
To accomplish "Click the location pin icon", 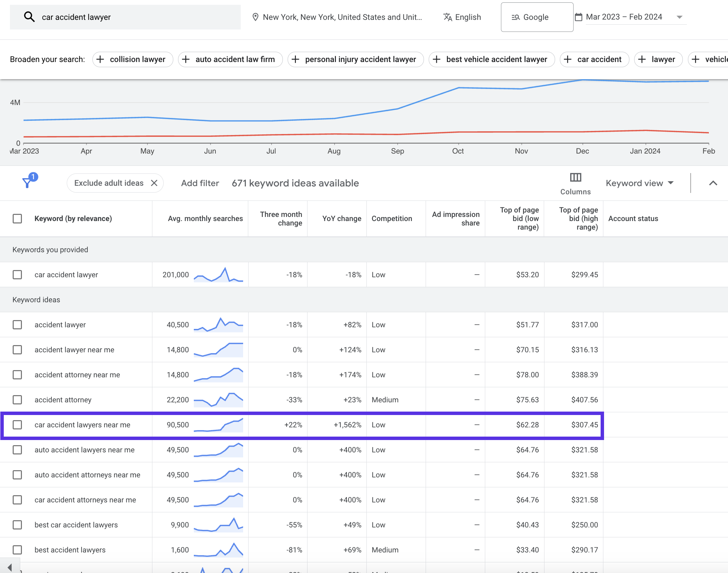I will [x=255, y=17].
